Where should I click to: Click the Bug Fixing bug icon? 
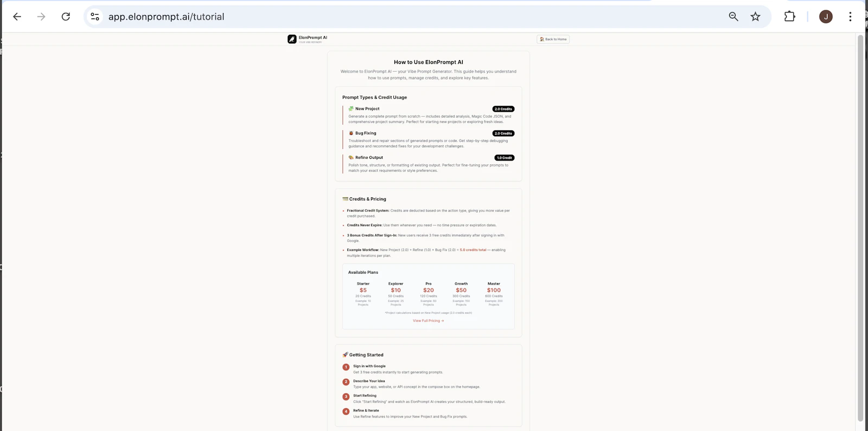point(351,133)
